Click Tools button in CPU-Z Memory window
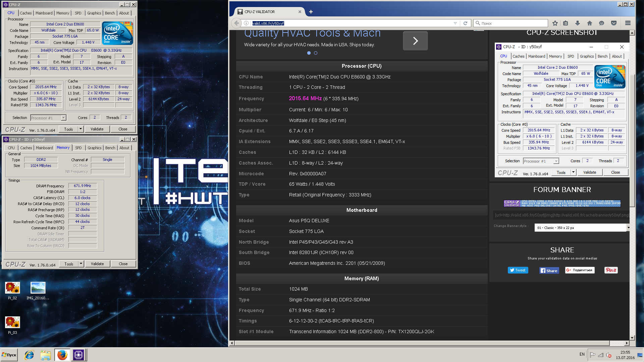Image resolution: width=644 pixels, height=362 pixels. click(69, 264)
